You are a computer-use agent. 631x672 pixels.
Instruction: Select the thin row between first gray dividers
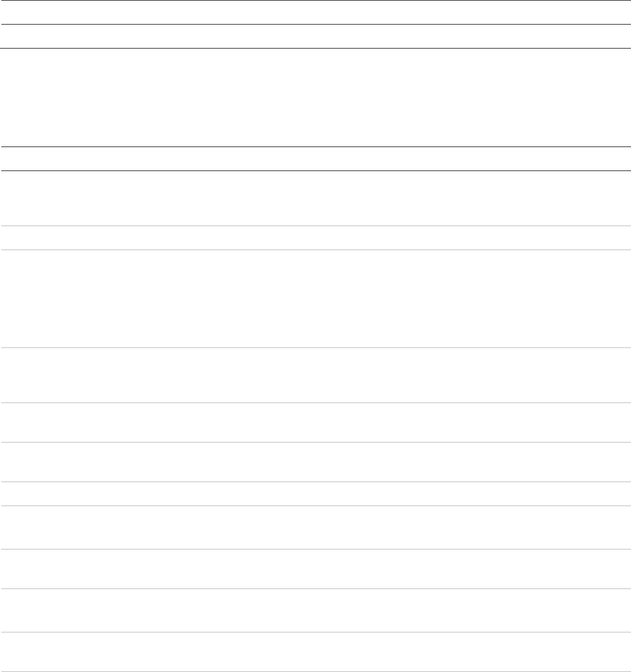click(315, 238)
